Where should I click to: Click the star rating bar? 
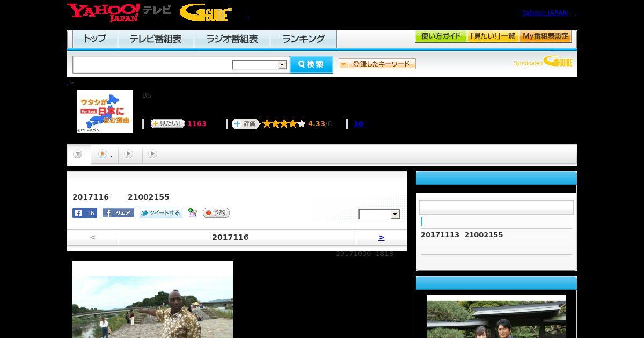click(283, 124)
